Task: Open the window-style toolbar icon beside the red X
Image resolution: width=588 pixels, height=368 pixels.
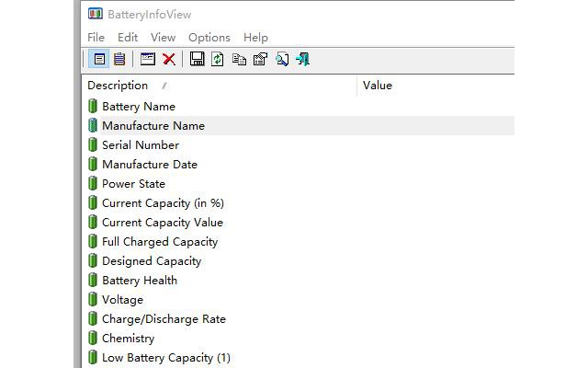Action: (148, 59)
